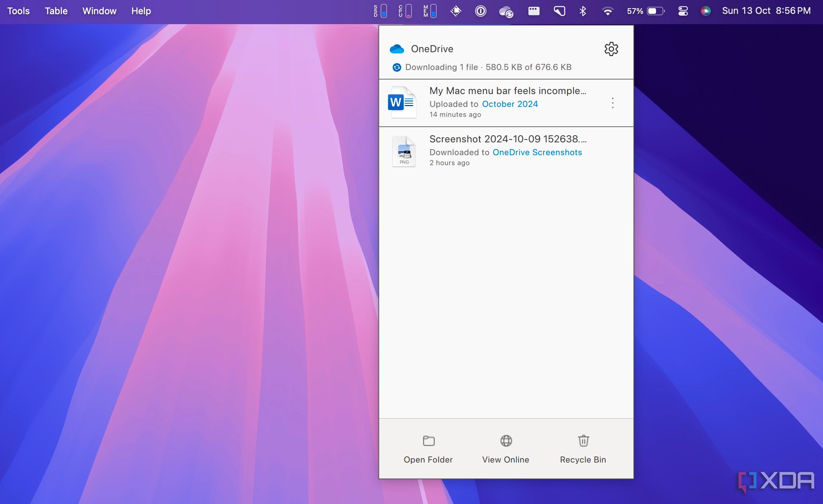Click the PNG screenshot file thumbnail
This screenshot has width=823, height=504.
point(404,151)
